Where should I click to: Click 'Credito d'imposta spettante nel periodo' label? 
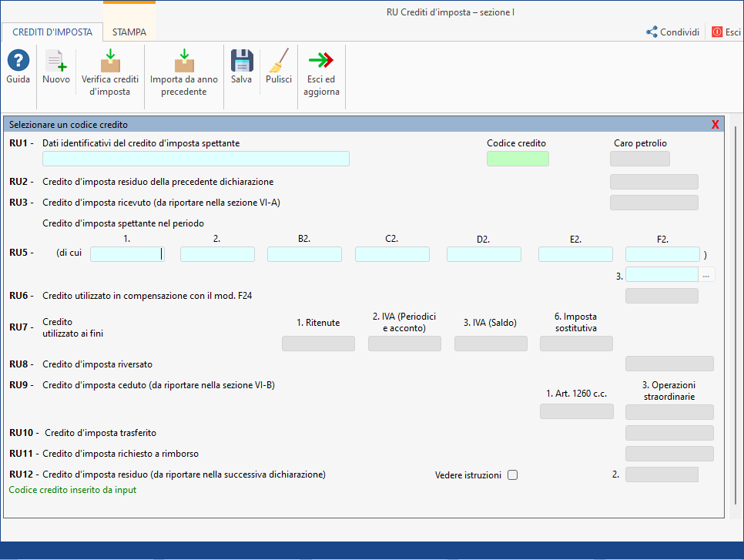123,223
